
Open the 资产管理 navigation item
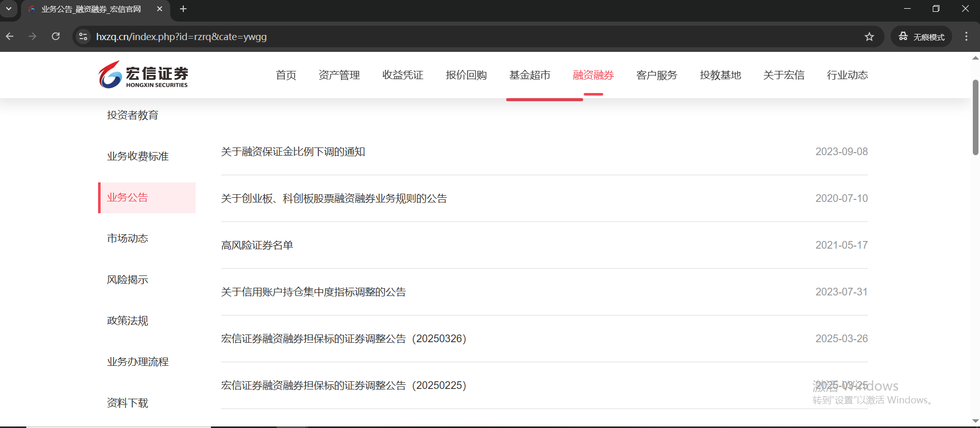[x=339, y=75]
